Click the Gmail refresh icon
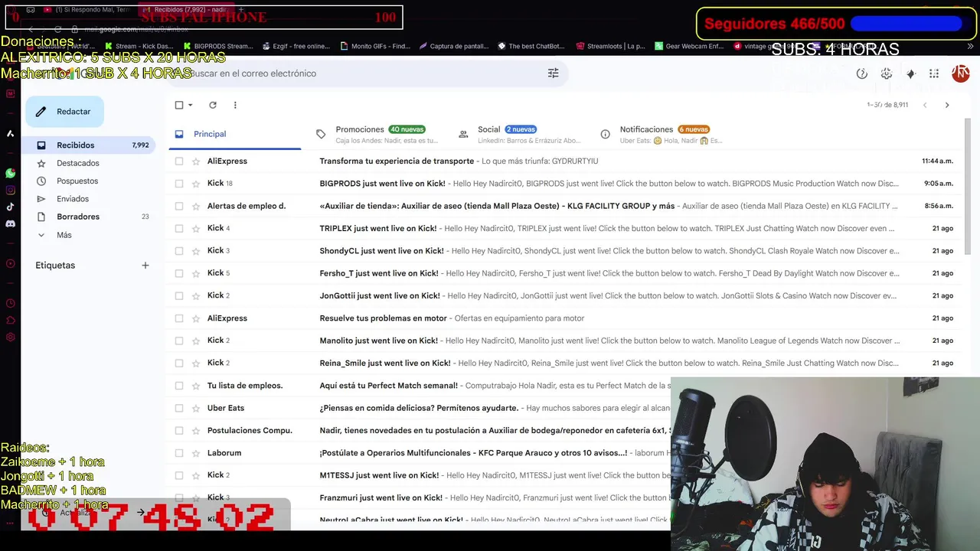The height and width of the screenshot is (551, 980). 213,105
